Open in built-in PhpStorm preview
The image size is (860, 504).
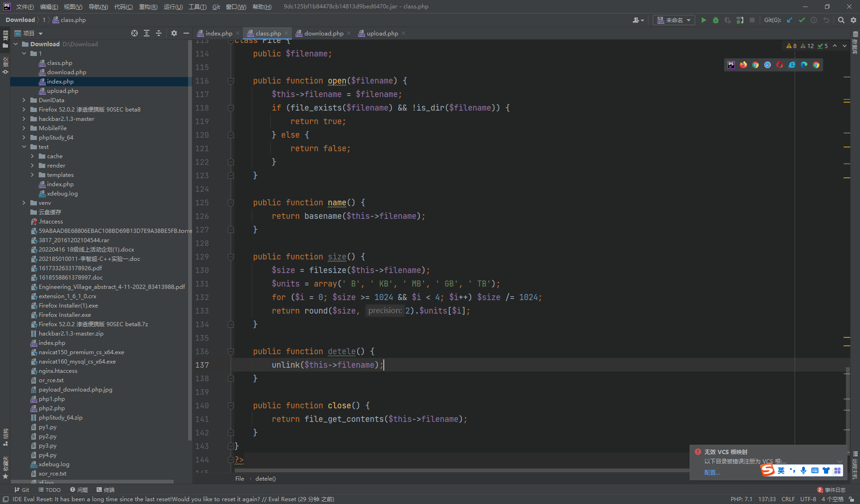coord(731,65)
